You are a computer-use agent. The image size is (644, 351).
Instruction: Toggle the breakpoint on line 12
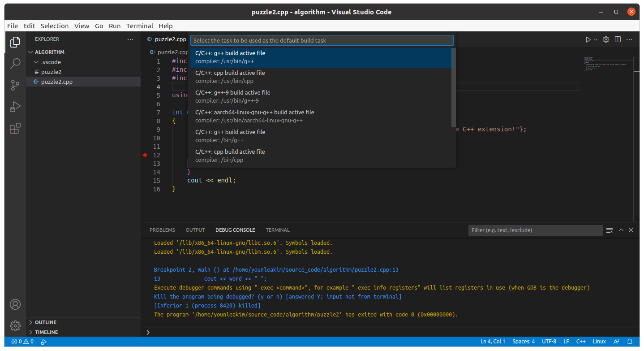[145, 155]
